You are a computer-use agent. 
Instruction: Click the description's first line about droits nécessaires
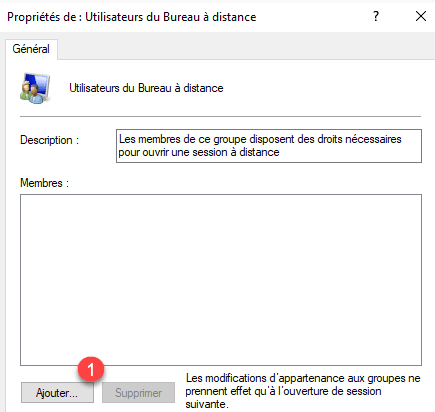coord(260,139)
